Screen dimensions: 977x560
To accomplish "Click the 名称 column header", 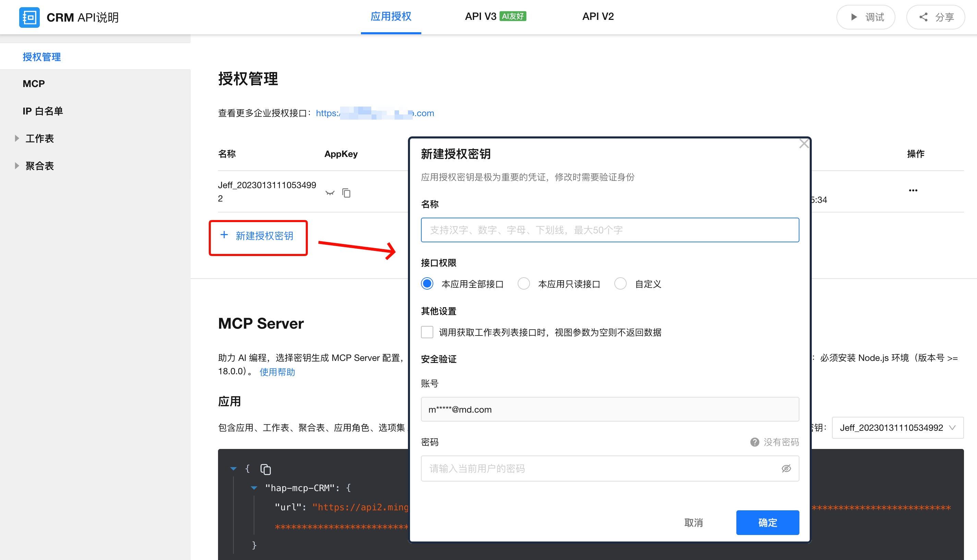I will click(227, 154).
